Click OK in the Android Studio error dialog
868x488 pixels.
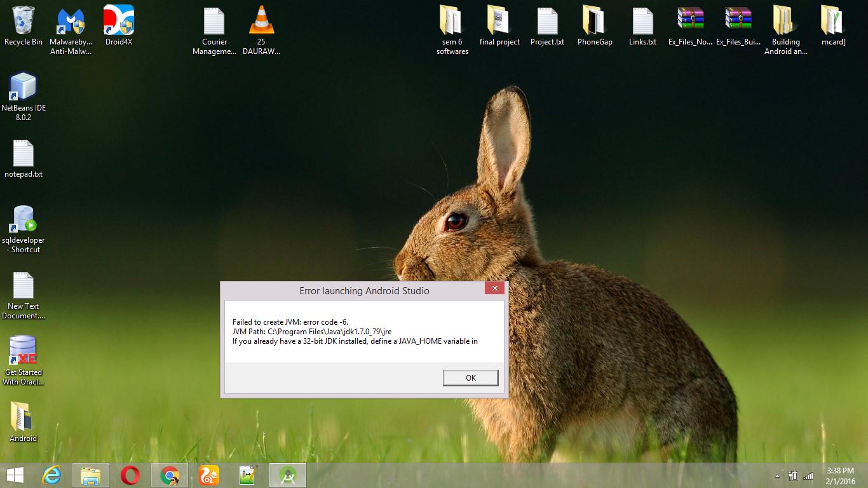click(470, 377)
